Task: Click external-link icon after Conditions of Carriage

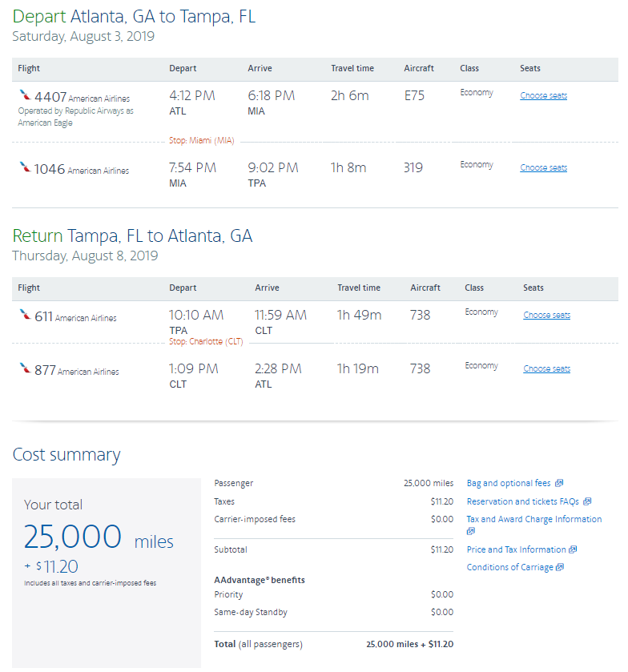Action: [x=560, y=567]
